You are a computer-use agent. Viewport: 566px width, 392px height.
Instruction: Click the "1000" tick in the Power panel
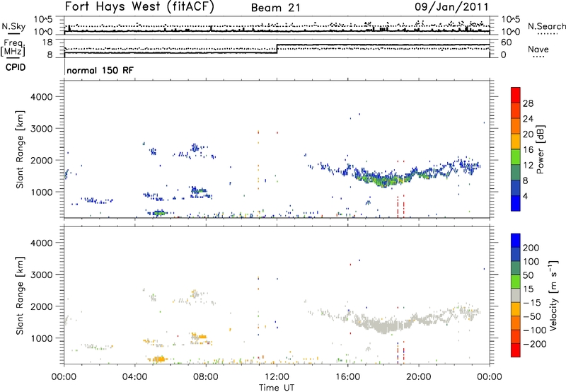[41, 192]
